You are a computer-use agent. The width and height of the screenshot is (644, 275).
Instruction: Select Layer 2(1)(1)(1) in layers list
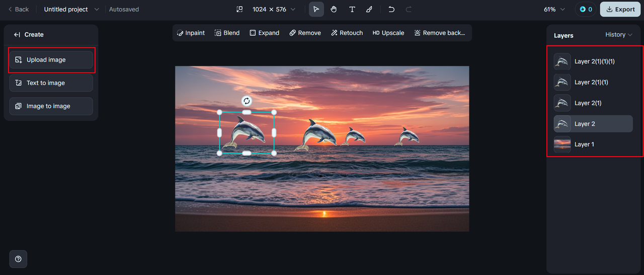[593, 61]
